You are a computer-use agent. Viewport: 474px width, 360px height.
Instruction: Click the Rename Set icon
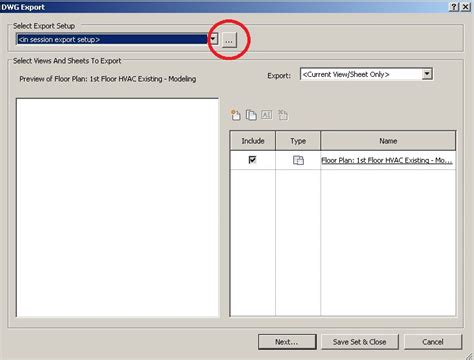[x=266, y=115]
